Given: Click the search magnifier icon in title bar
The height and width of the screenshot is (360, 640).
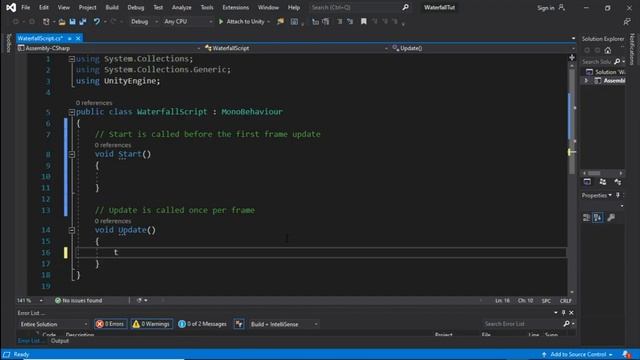Looking at the screenshot, I should click(405, 7).
